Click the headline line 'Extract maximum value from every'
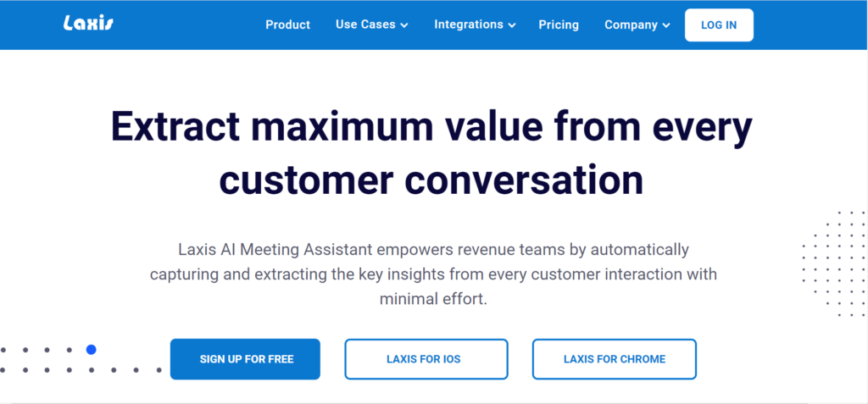The width and height of the screenshot is (868, 404). [431, 127]
